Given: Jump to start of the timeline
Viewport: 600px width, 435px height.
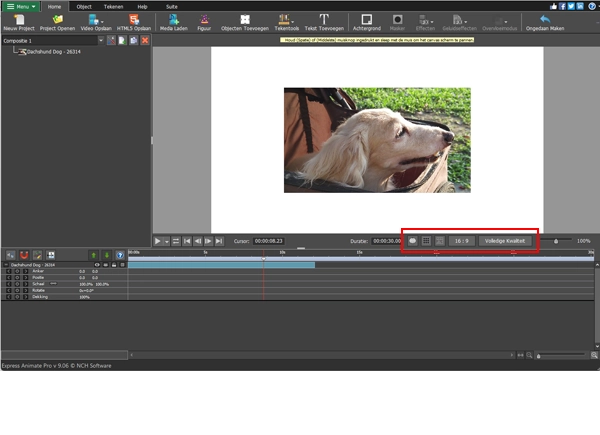Looking at the screenshot, I should [x=187, y=241].
